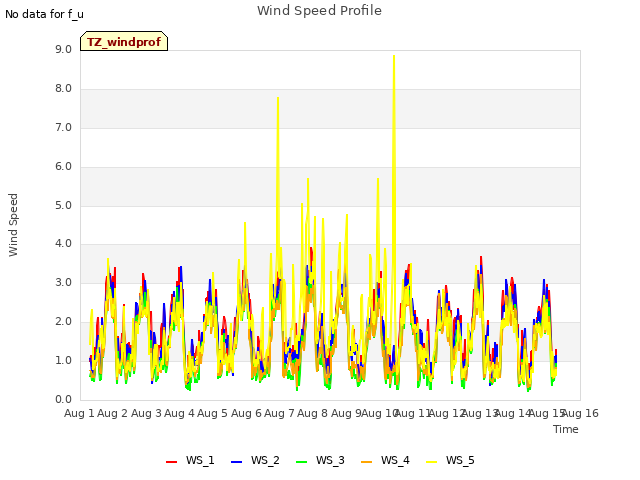Click the Wind Speed Profile chart title
The width and height of the screenshot is (640, 480).
pyautogui.click(x=319, y=10)
